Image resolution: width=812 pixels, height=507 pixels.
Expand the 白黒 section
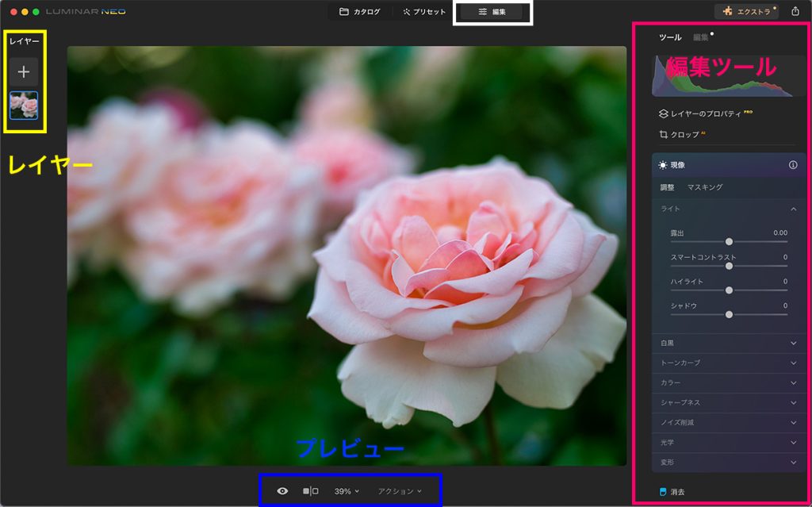(727, 344)
